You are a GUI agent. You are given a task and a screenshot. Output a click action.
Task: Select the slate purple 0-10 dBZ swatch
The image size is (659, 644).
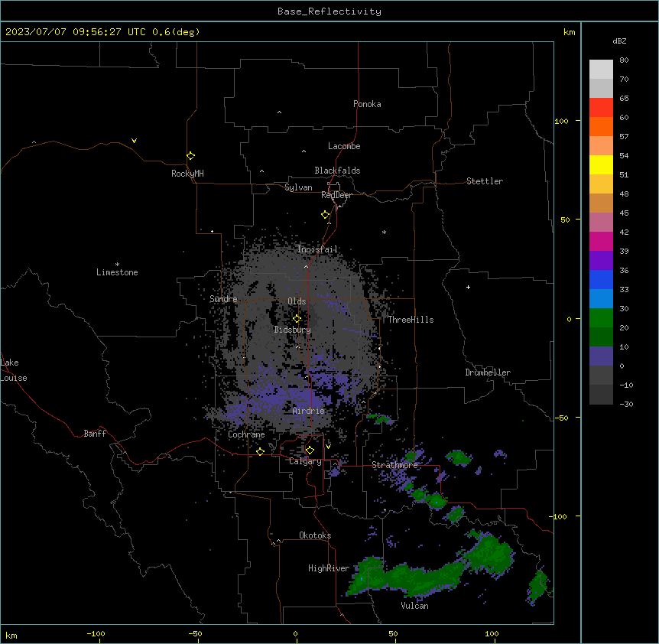tap(601, 356)
